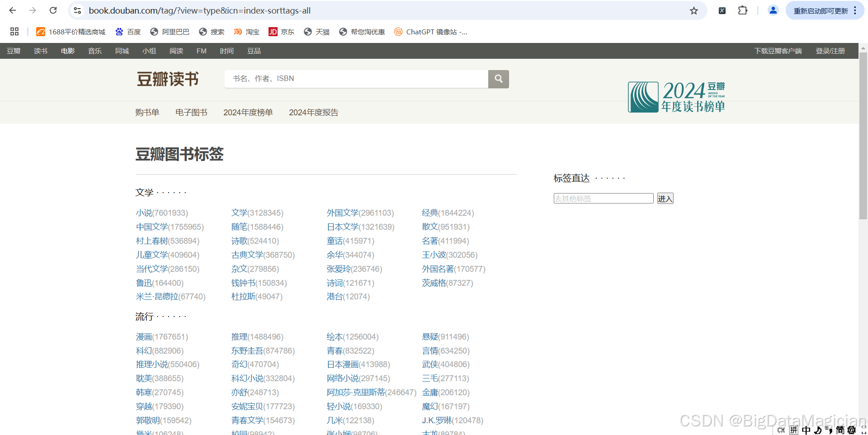Open 同城 in top navigation
This screenshot has height=435, width=868.
[122, 51]
